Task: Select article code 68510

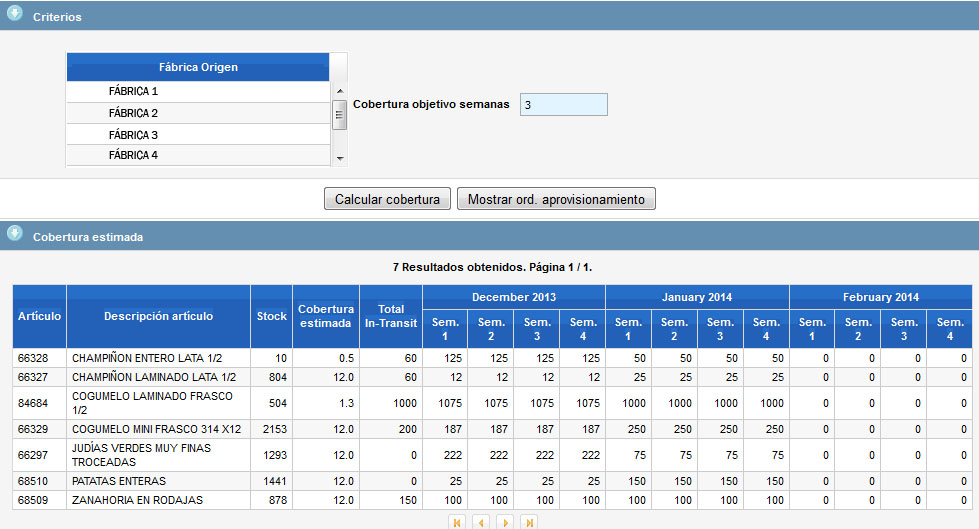Action: coord(33,481)
